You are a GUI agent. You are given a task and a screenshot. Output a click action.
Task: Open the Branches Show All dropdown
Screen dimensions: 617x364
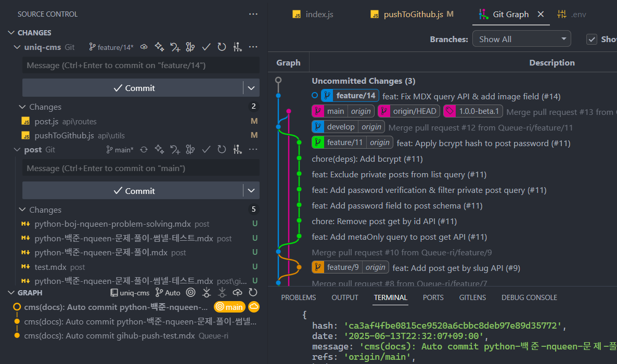(521, 39)
